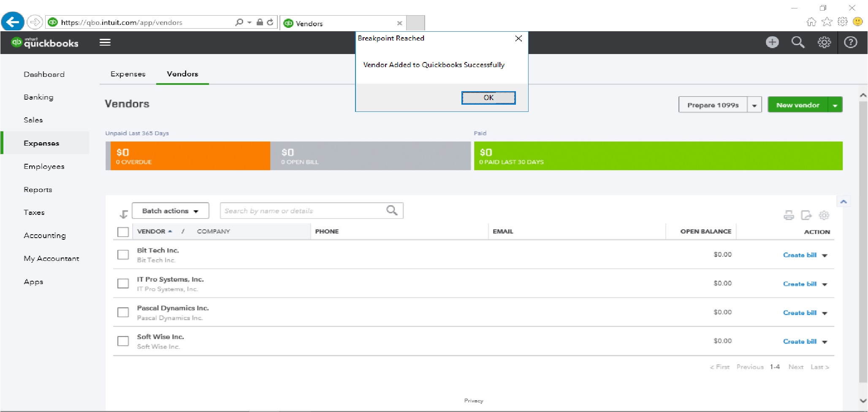This screenshot has width=868, height=412.
Task: Tick the select-all vendors checkbox
Action: [x=123, y=232]
